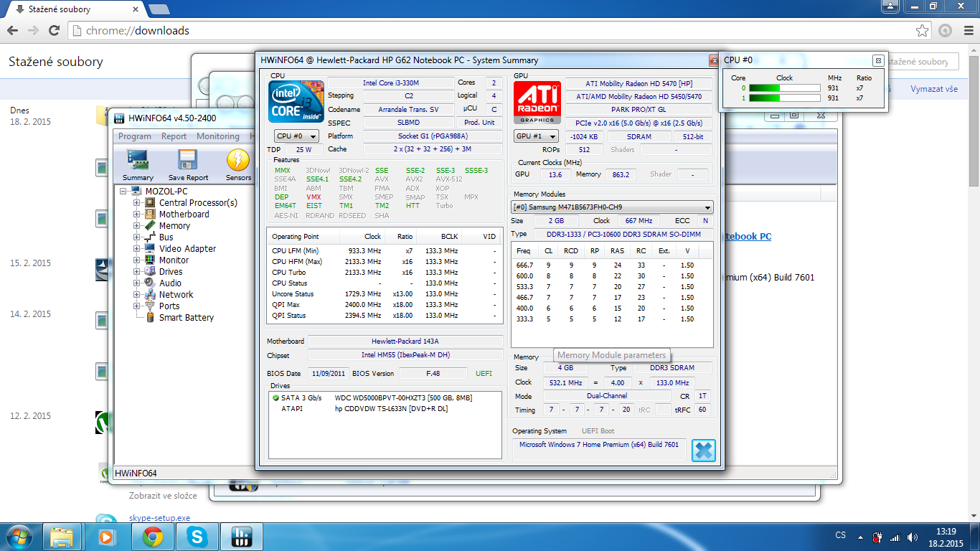The height and width of the screenshot is (551, 980).
Task: Select the Ports tree node
Action: click(169, 306)
